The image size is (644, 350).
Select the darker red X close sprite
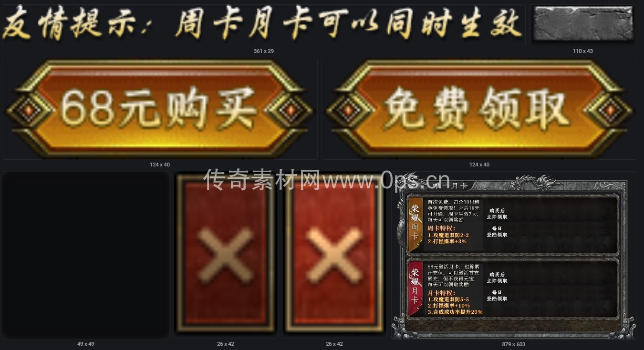coord(225,255)
